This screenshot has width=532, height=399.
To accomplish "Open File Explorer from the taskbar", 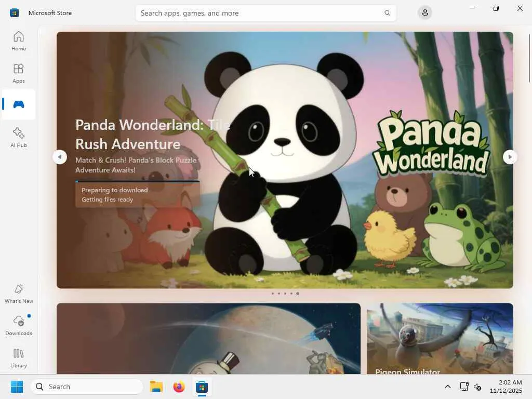I will 156,387.
